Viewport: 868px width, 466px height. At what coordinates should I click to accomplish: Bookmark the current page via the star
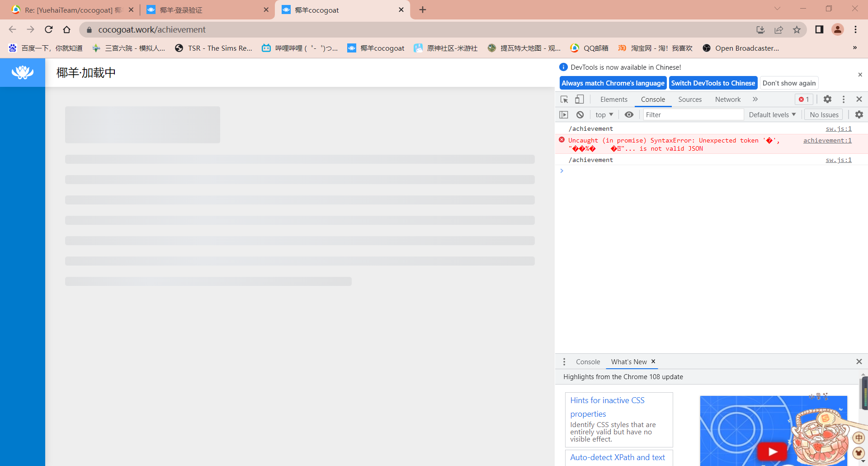(x=797, y=29)
